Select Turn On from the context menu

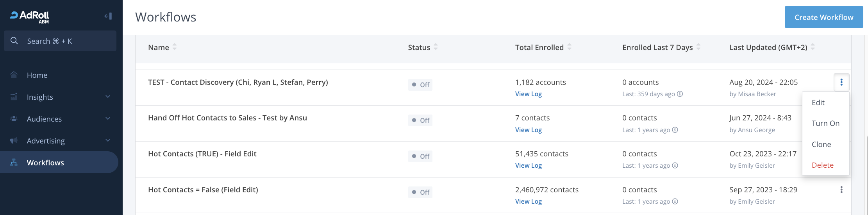coord(825,123)
